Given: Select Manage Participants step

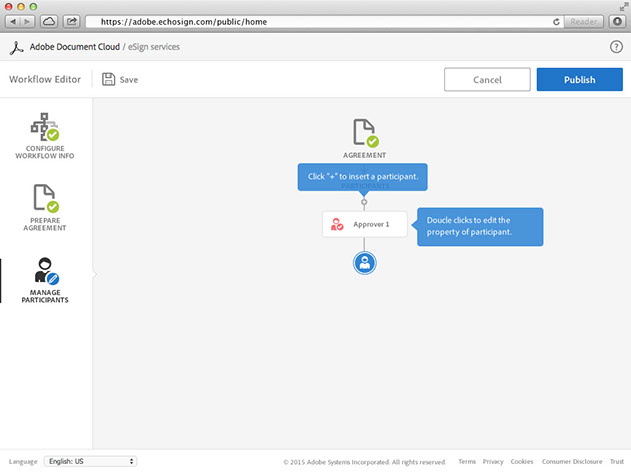Looking at the screenshot, I should tap(45, 281).
